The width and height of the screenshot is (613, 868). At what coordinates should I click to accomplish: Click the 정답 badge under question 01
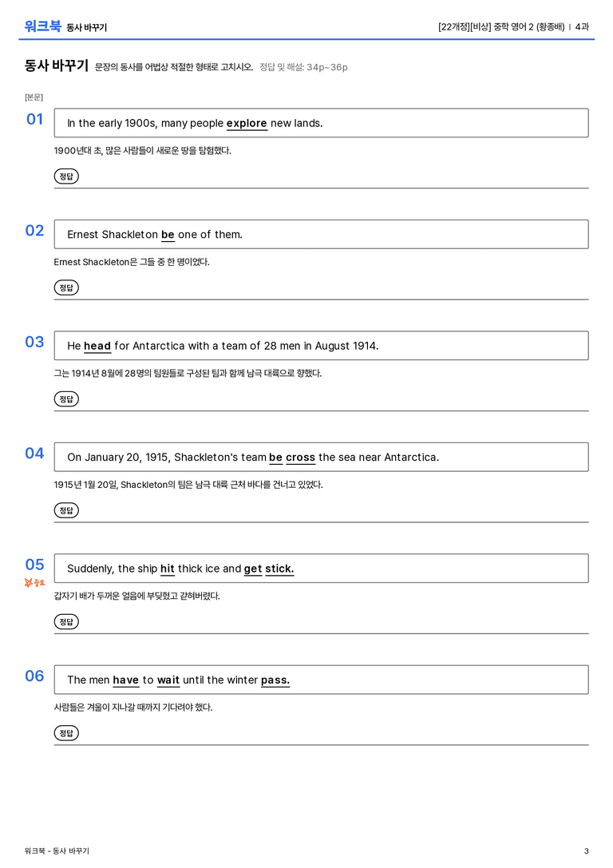coord(66,176)
